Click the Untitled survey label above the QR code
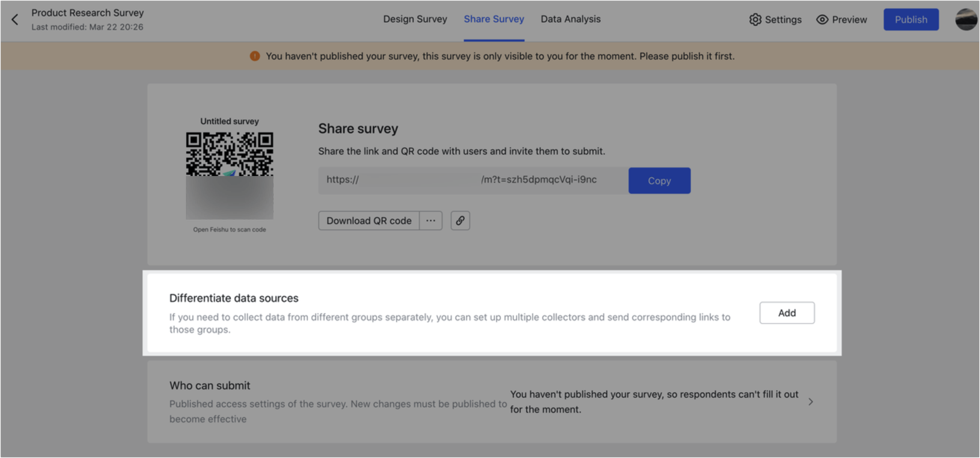Screen dimensions: 980x458 (x=229, y=121)
